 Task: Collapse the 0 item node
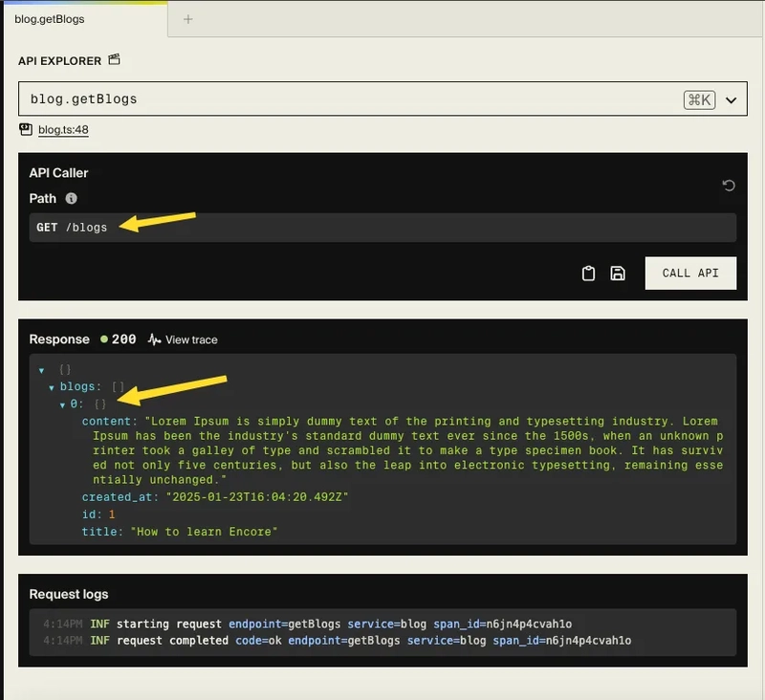[62, 405]
